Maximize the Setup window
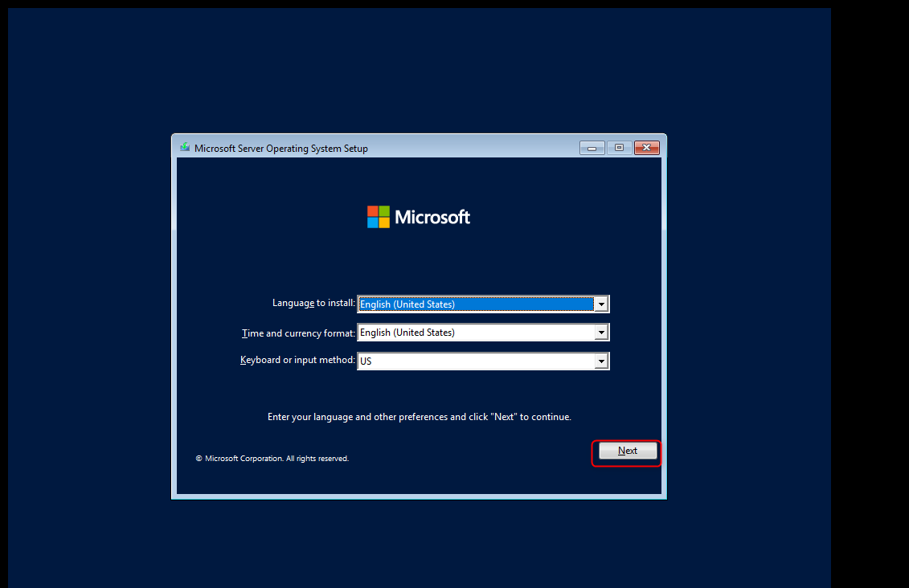The height and width of the screenshot is (588, 909). click(x=619, y=149)
